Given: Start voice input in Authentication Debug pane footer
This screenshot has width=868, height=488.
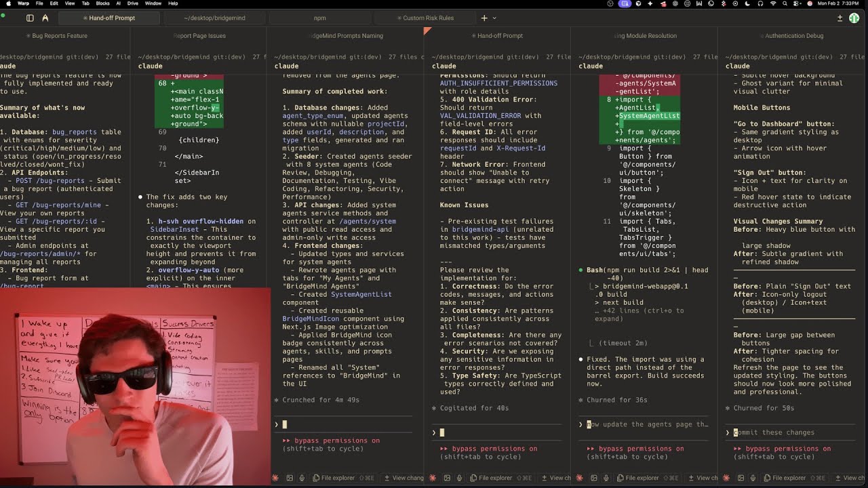Looking at the screenshot, I should pyautogui.click(x=753, y=478).
